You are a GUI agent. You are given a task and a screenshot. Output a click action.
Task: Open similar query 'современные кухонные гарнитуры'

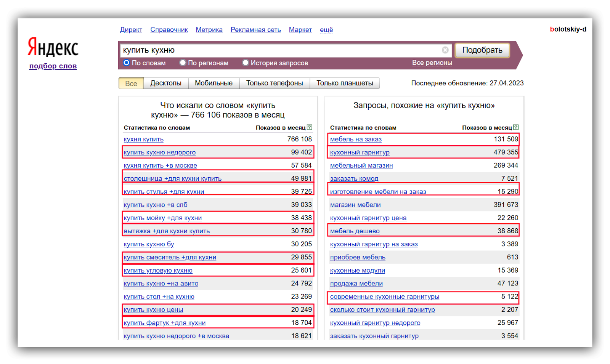pos(385,297)
